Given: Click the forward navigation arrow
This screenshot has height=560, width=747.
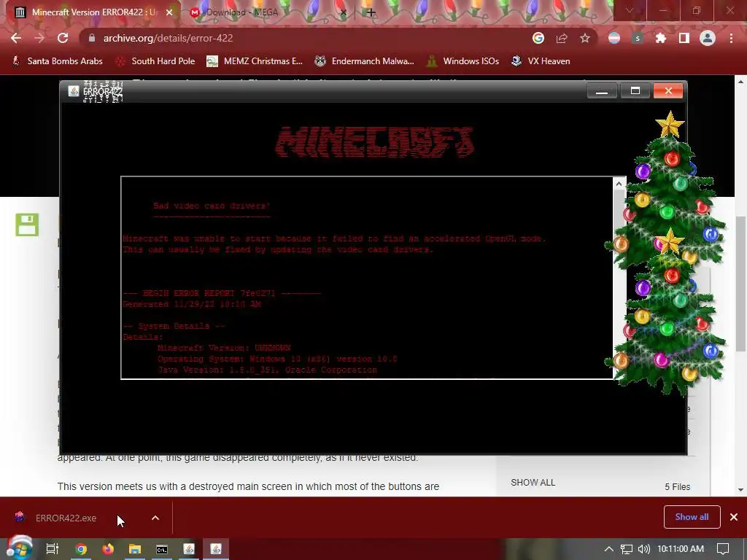Looking at the screenshot, I should pyautogui.click(x=39, y=38).
